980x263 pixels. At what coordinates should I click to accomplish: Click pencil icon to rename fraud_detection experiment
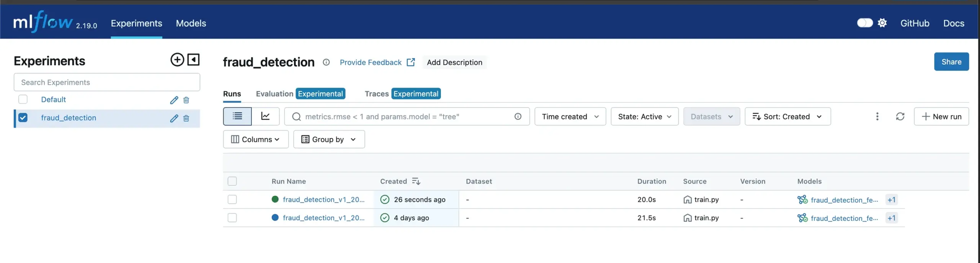174,118
